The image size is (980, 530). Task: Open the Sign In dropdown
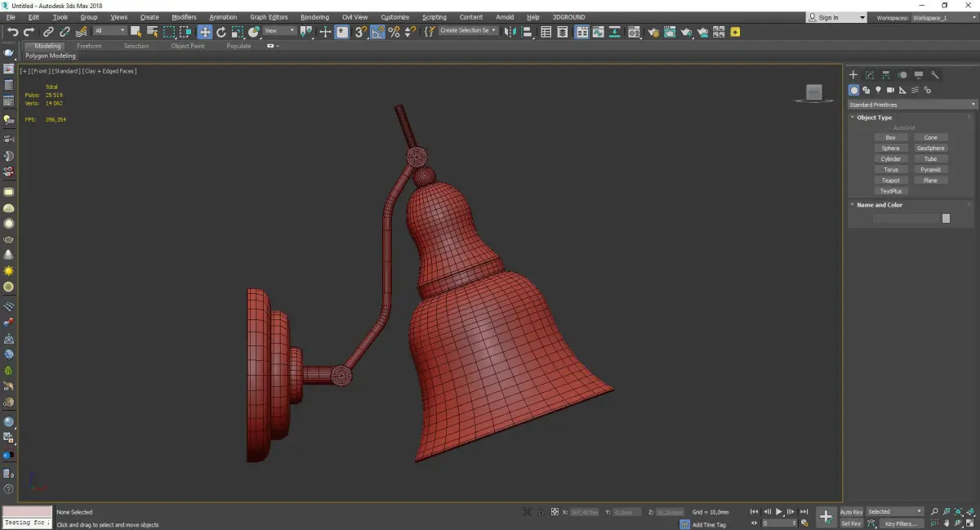click(836, 17)
